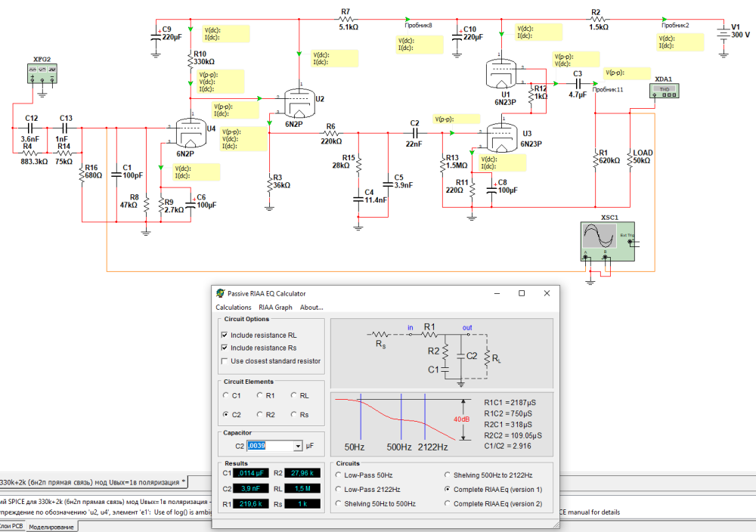Select the R1 circuit element radio
756x532 pixels.
pyautogui.click(x=259, y=395)
